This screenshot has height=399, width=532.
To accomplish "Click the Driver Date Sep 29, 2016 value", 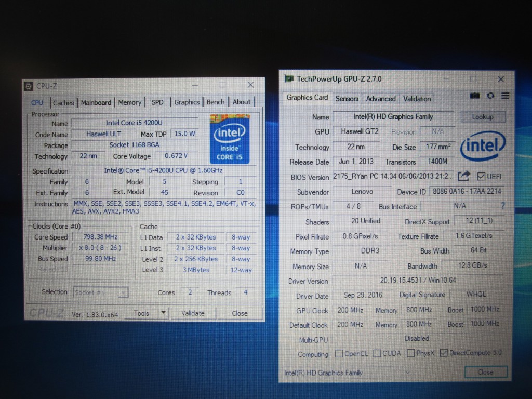I will (363, 295).
